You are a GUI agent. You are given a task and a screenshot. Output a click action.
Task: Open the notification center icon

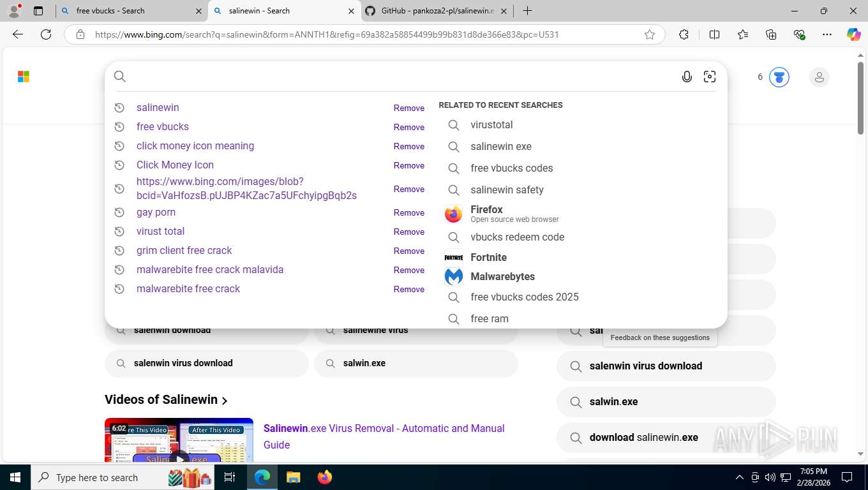tap(847, 477)
